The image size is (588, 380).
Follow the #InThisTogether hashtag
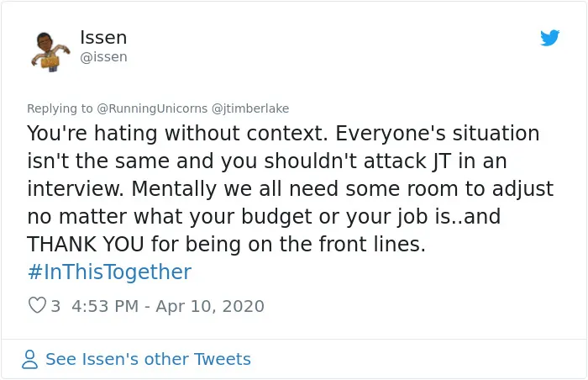coord(109,272)
